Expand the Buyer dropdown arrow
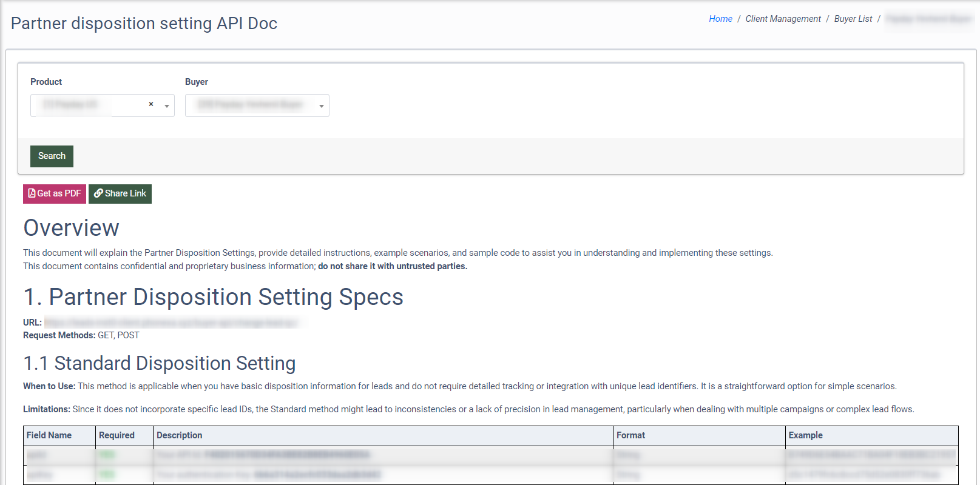This screenshot has height=485, width=980. point(322,106)
